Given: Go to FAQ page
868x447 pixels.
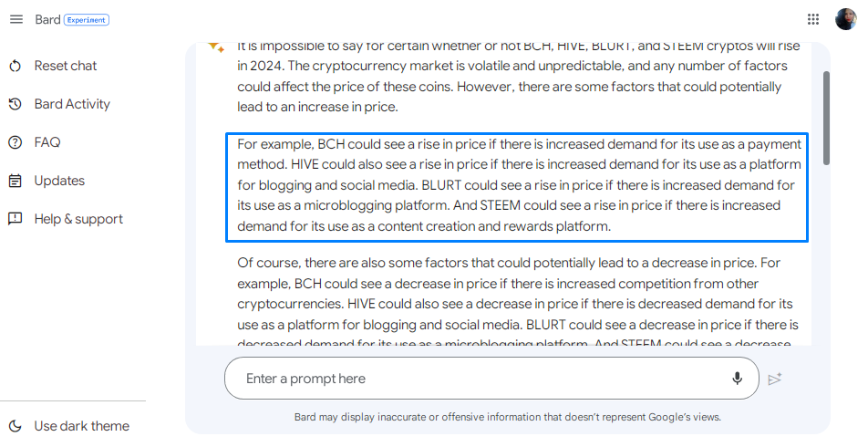Looking at the screenshot, I should click(x=47, y=142).
